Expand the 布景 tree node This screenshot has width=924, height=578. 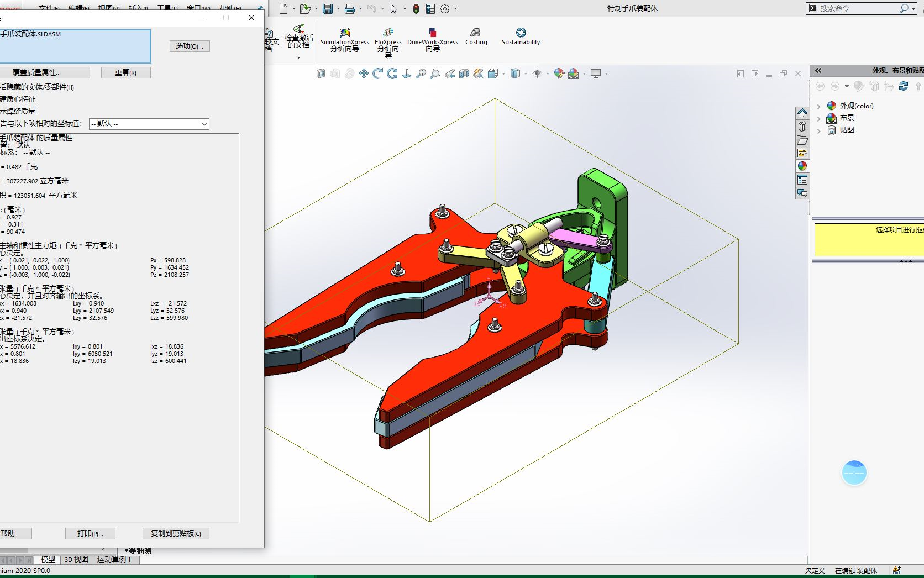pyautogui.click(x=819, y=118)
